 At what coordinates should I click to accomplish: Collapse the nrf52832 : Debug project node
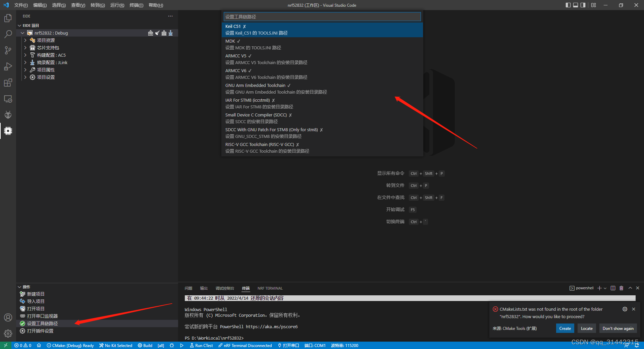[22, 33]
